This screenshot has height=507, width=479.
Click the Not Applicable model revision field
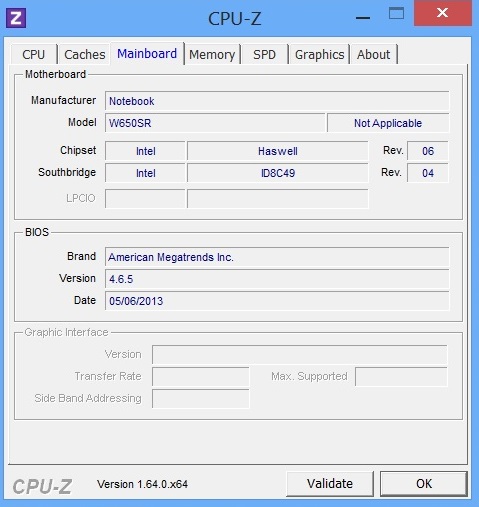(388, 123)
